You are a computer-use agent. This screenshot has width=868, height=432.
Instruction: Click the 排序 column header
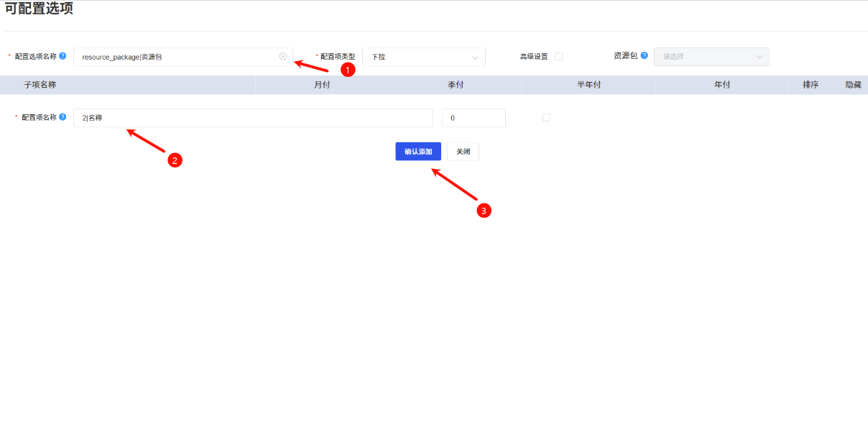point(811,84)
